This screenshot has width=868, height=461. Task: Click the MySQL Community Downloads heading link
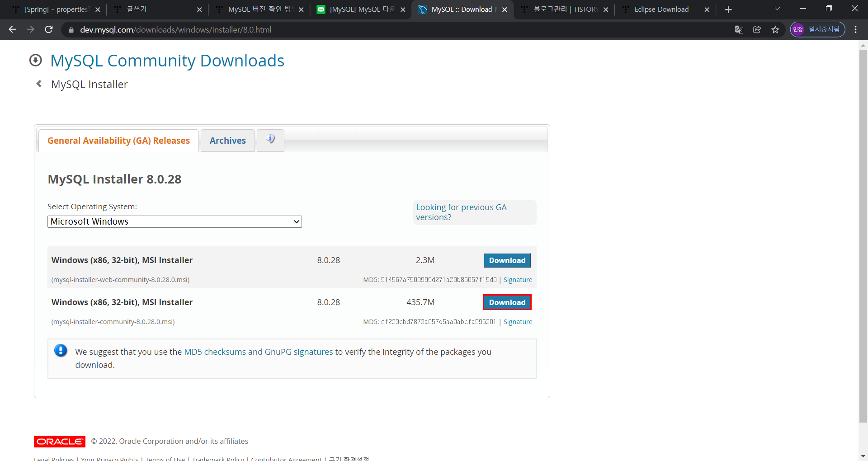(x=167, y=61)
